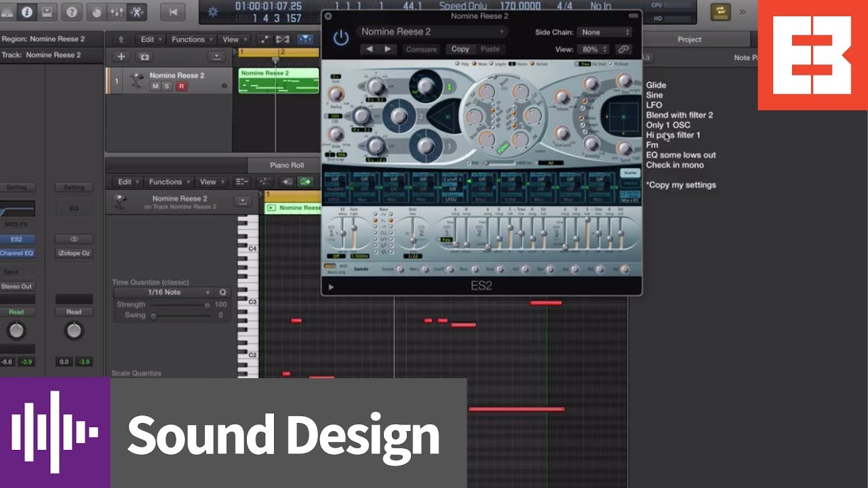Click Show Automation icon in tracks header
This screenshot has width=868, height=488.
264,39
